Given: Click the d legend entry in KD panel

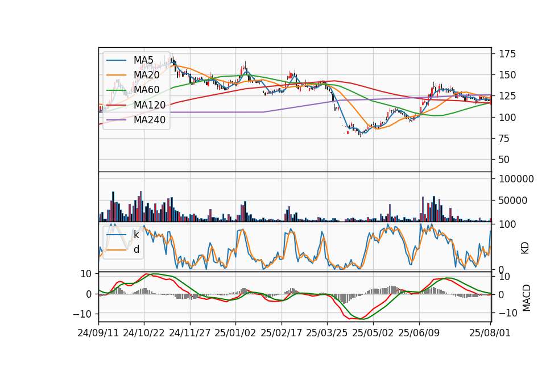Looking at the screenshot, I should (x=123, y=249).
